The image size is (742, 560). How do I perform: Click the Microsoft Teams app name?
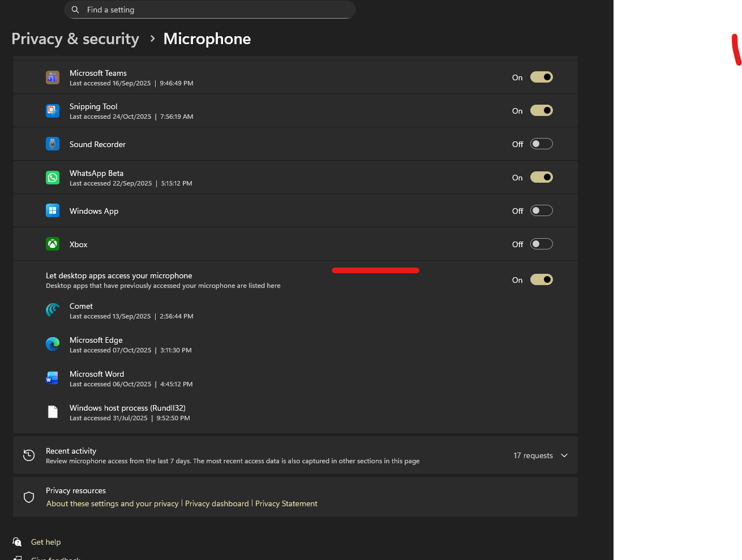(x=98, y=73)
